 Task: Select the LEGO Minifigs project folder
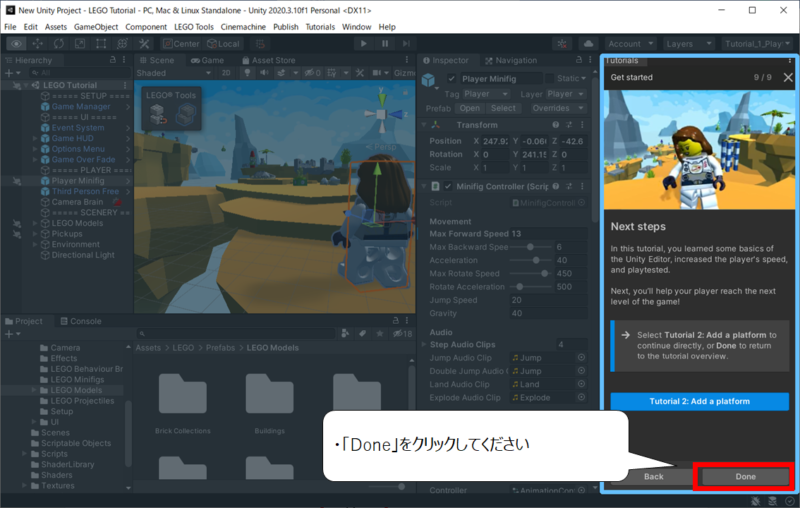78,379
